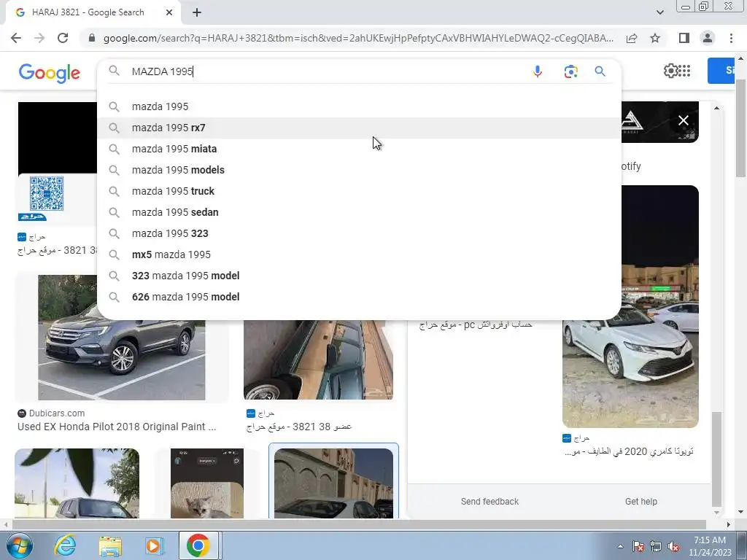Close the image preview panel with X
The width and height of the screenshot is (747, 560).
click(683, 120)
